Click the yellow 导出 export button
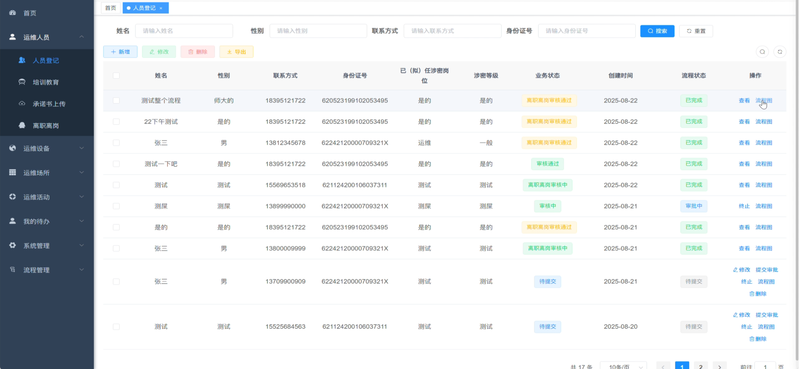The height and width of the screenshot is (369, 800). [x=236, y=52]
